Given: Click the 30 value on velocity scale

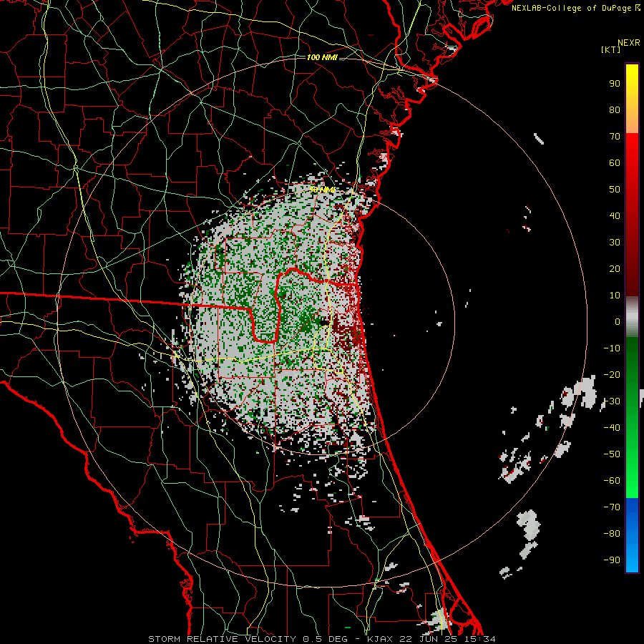Looking at the screenshot, I should [x=615, y=243].
